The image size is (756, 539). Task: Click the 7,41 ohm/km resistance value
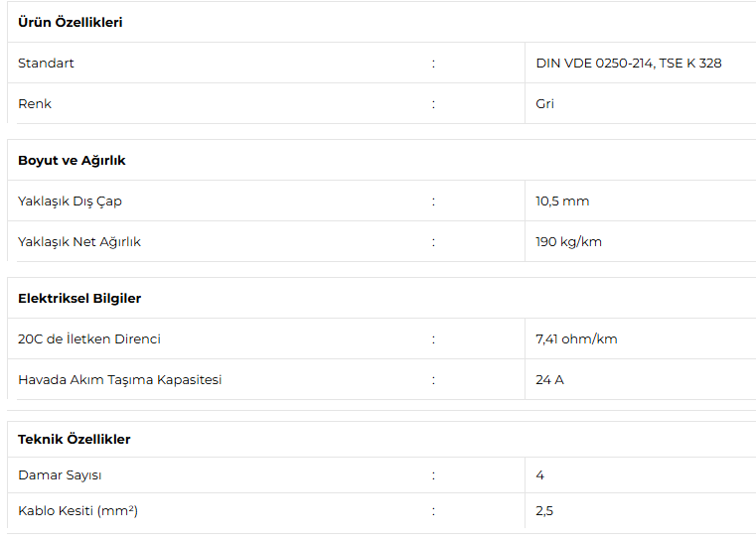(x=576, y=339)
